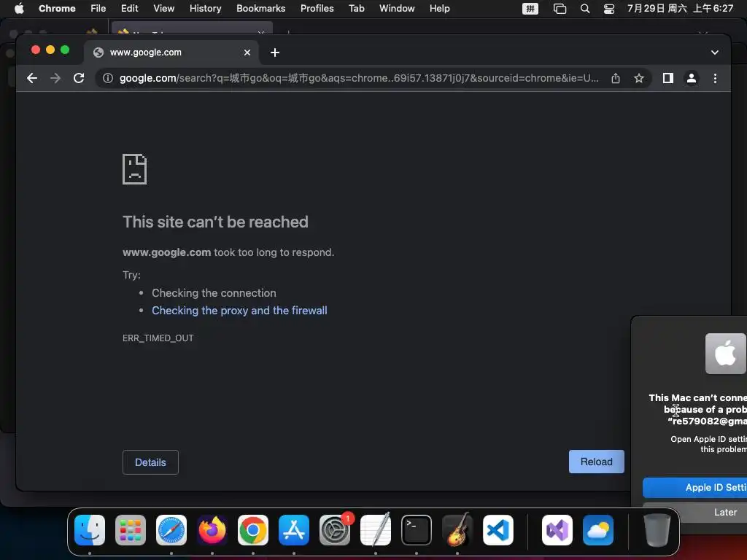Open the View menu
This screenshot has width=747, height=560.
[x=164, y=9]
